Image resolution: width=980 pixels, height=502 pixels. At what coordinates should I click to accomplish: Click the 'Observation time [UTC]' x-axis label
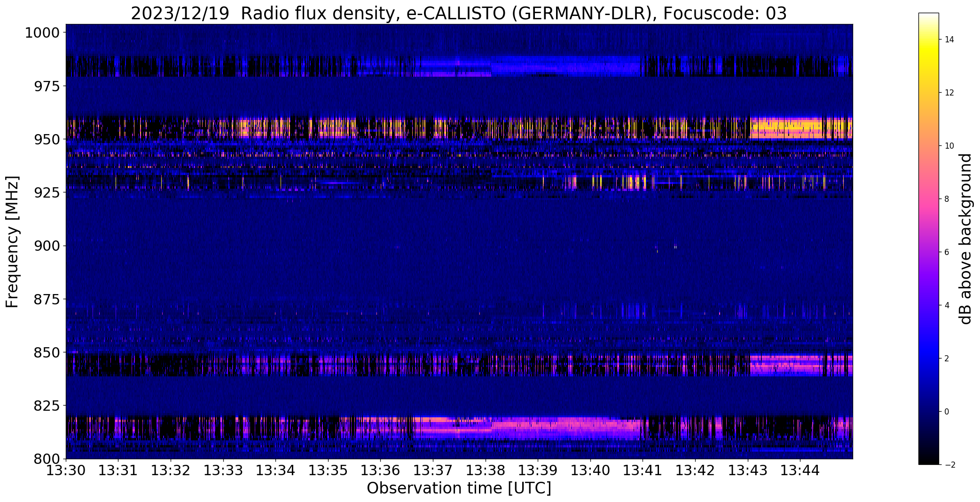pyautogui.click(x=459, y=488)
